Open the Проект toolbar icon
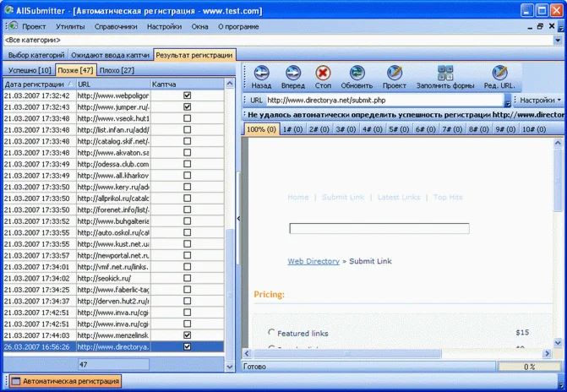Viewport: 567px width, 392px height. 394,73
